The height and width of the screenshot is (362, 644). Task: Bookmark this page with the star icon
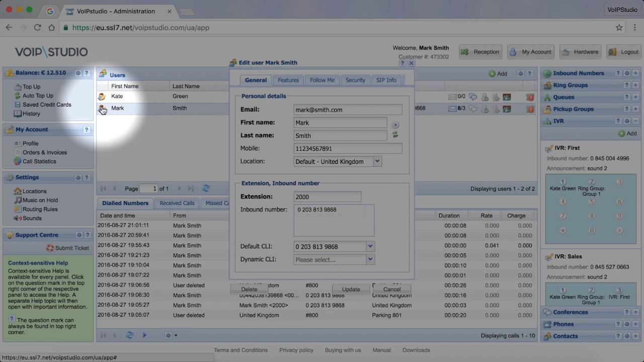coord(619,28)
